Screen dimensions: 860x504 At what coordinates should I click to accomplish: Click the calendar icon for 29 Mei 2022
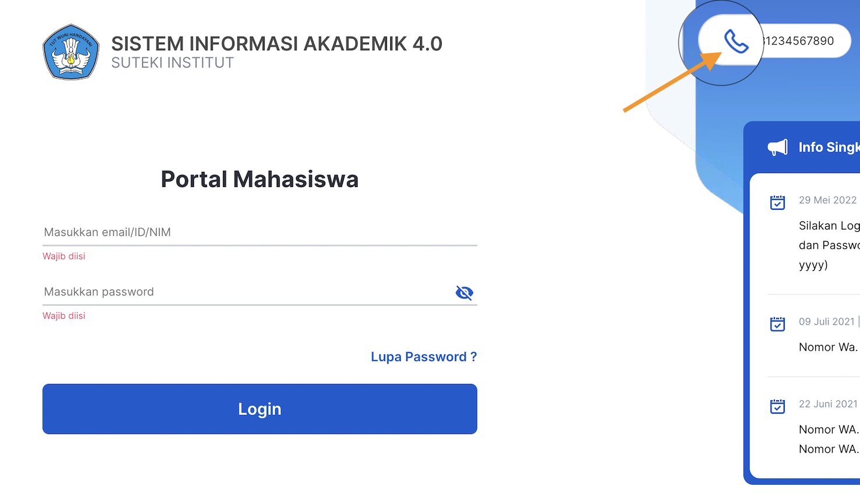777,202
